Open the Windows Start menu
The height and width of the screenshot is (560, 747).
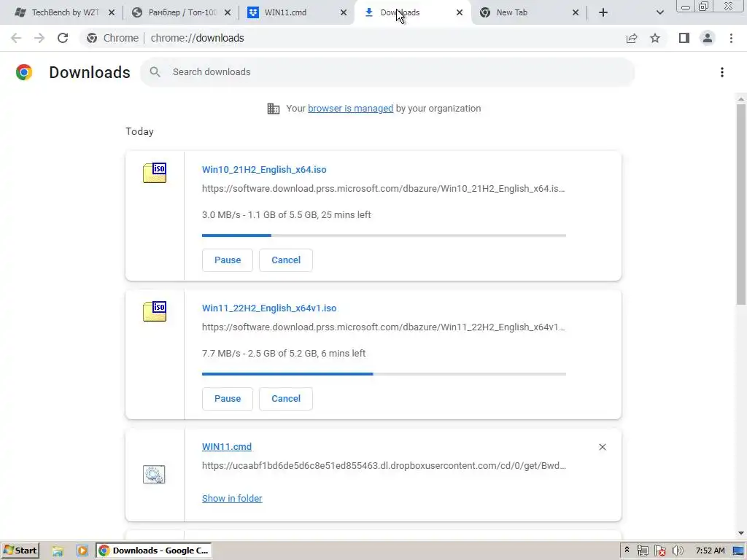[20, 551]
